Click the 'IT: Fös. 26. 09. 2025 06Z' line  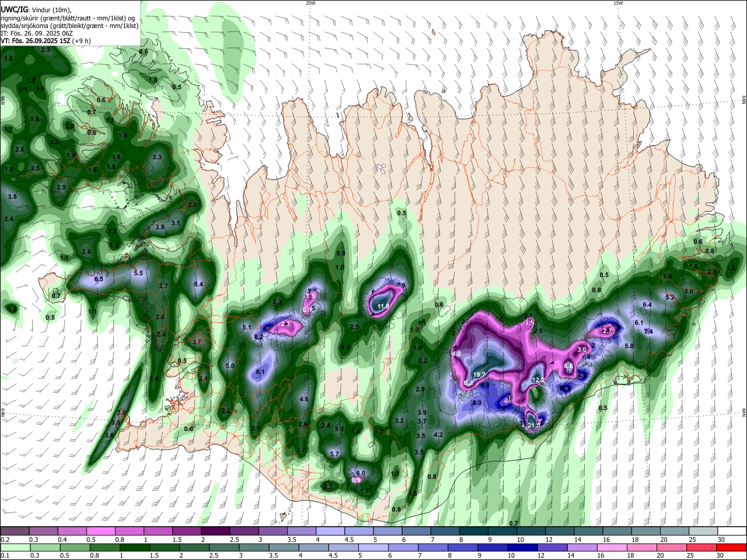point(37,33)
